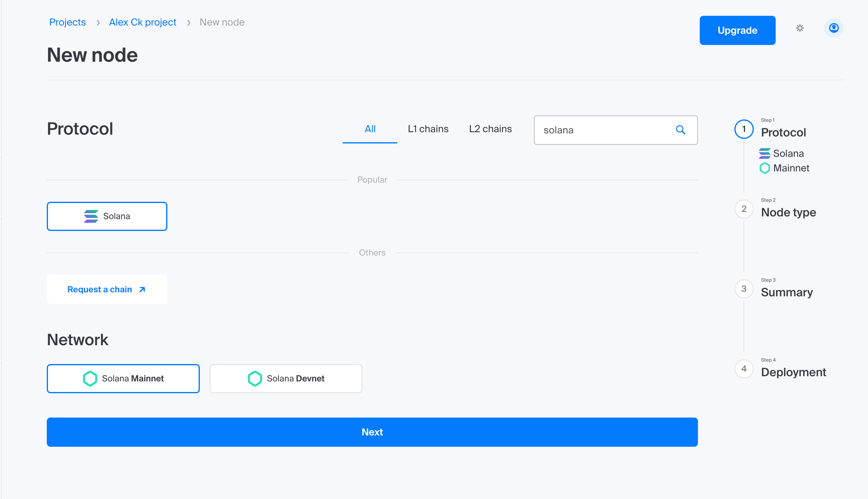
Task: Toggle the light/dark theme sun icon
Action: 800,28
